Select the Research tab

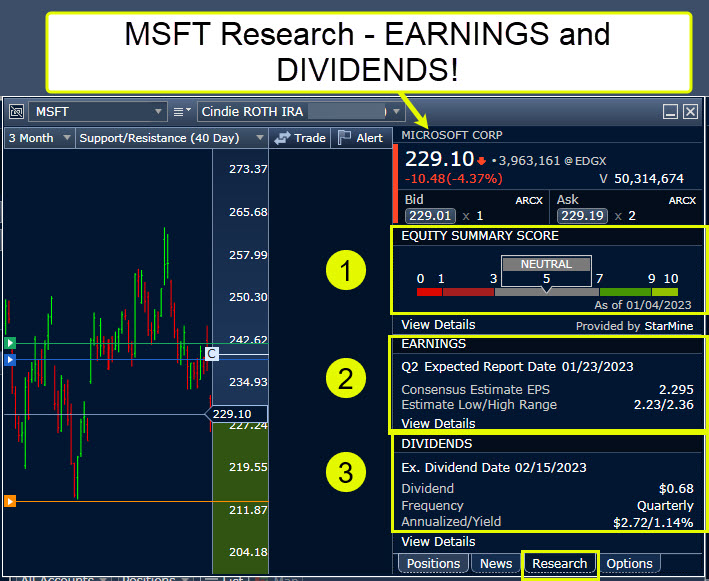559,563
